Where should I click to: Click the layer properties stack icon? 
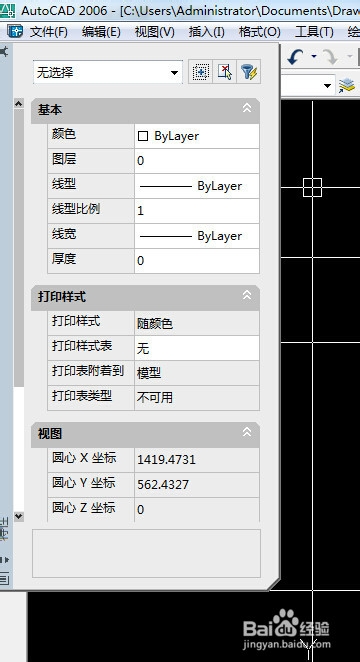tap(346, 86)
